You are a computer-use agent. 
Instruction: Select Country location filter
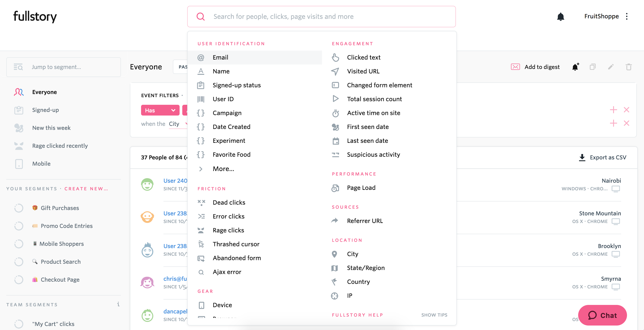click(389, 282)
